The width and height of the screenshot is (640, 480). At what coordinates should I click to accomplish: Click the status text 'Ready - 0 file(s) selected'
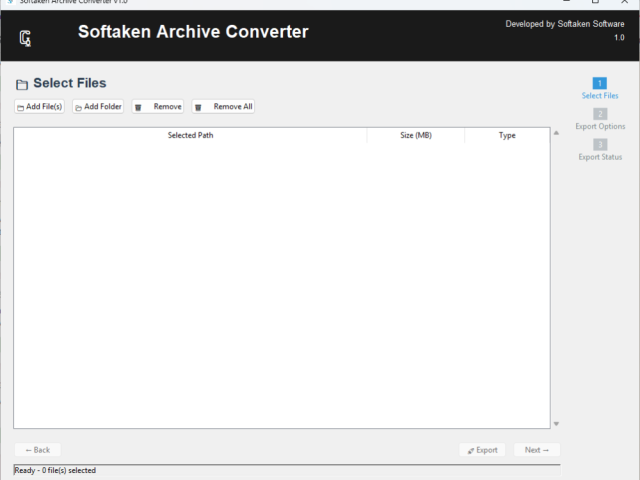click(x=55, y=470)
